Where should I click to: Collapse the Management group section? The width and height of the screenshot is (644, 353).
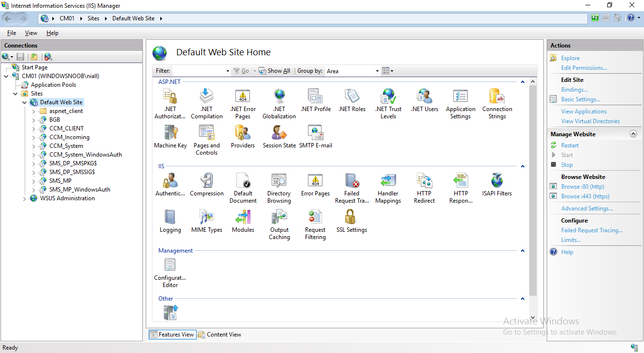pyautogui.click(x=522, y=251)
